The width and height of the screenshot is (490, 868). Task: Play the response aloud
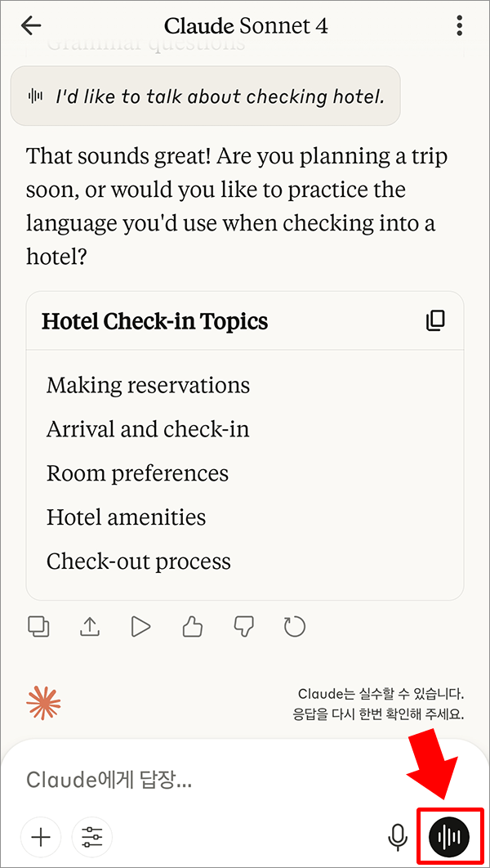point(141,627)
